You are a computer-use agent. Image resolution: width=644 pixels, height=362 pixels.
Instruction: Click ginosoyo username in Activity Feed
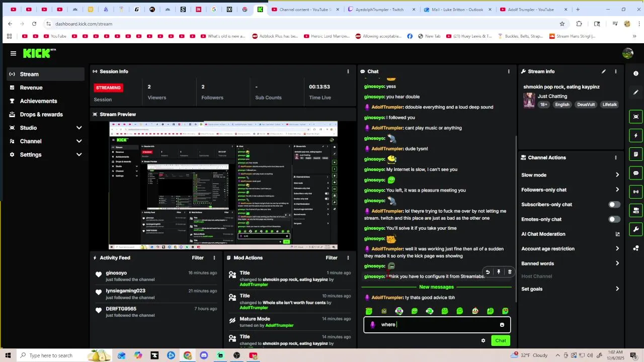click(x=116, y=273)
